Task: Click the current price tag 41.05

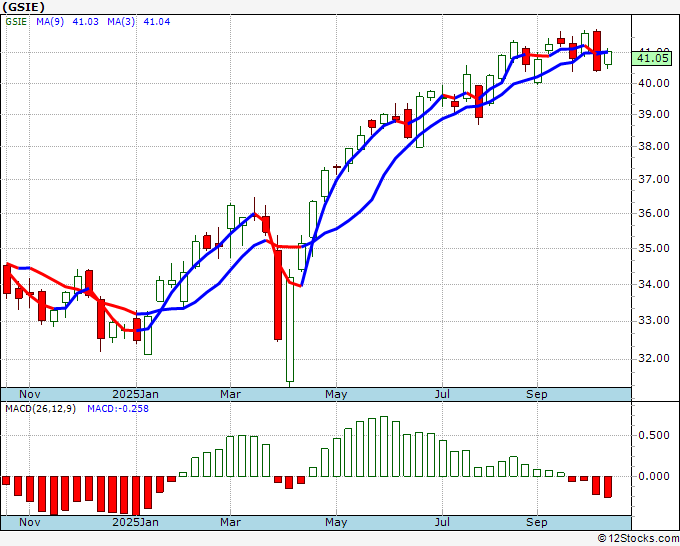Action: pyautogui.click(x=654, y=58)
